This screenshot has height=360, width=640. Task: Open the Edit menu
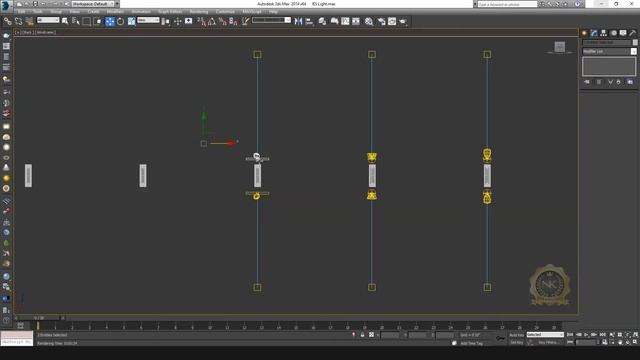(x=22, y=12)
